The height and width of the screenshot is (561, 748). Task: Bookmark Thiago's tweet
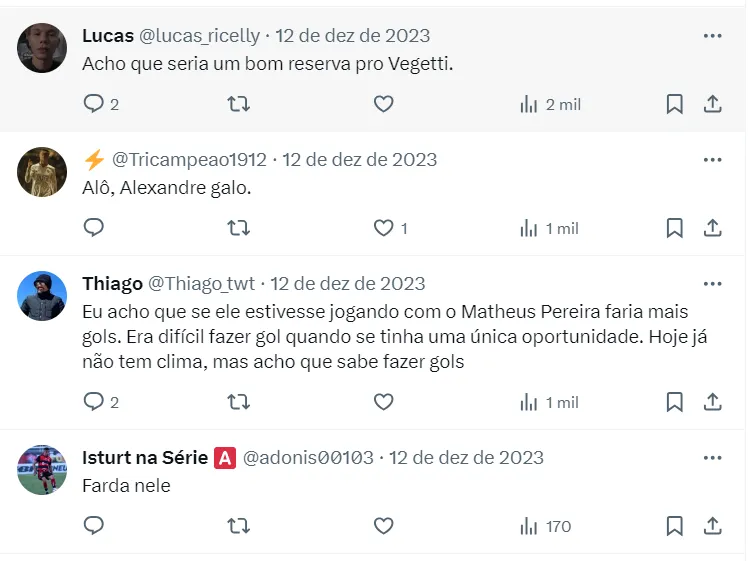tap(675, 402)
